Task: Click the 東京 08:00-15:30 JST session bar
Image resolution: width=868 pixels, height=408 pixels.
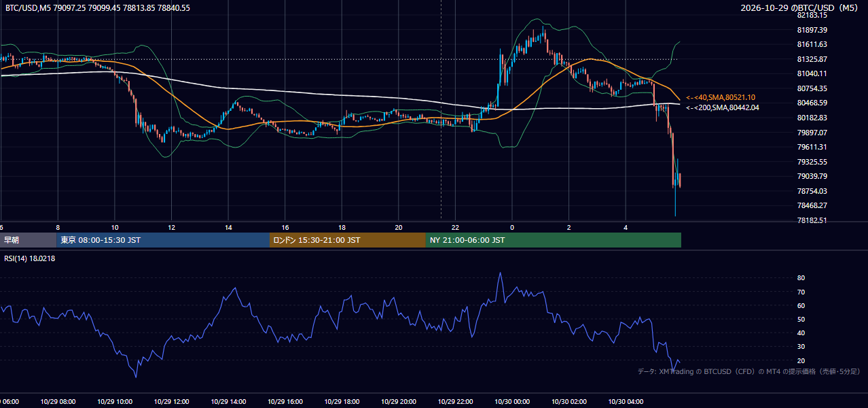Action: click(163, 240)
